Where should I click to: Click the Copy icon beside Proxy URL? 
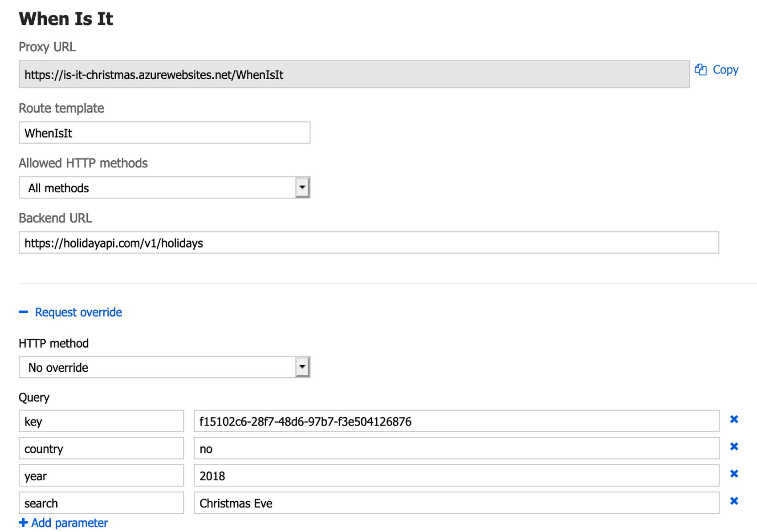[700, 70]
